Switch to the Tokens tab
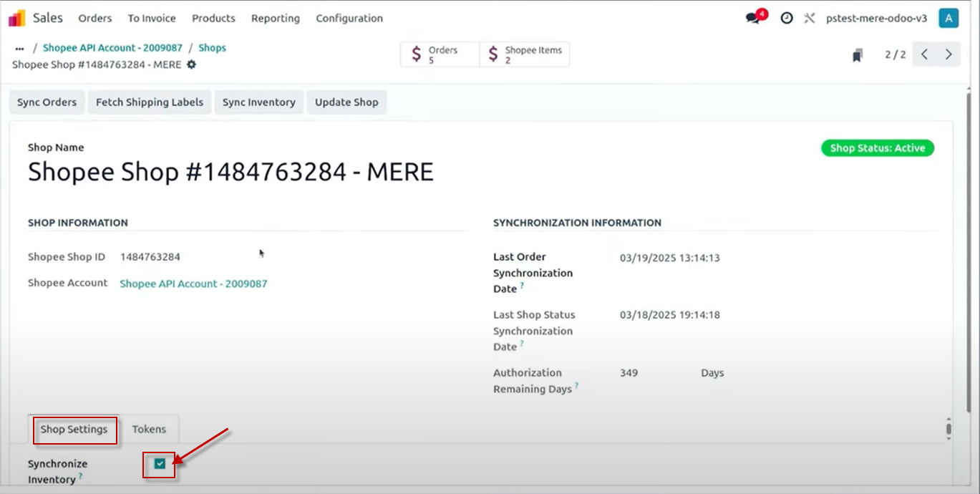This screenshot has width=980, height=494. (149, 430)
